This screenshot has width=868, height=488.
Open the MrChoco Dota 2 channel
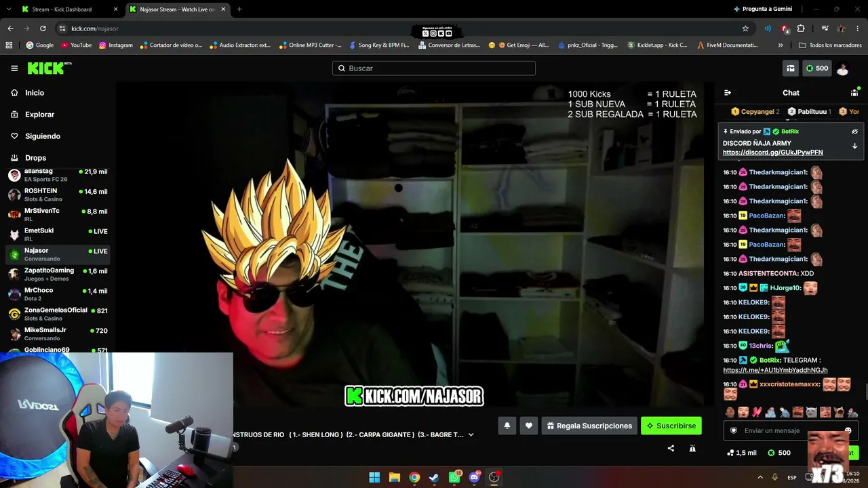[58, 294]
